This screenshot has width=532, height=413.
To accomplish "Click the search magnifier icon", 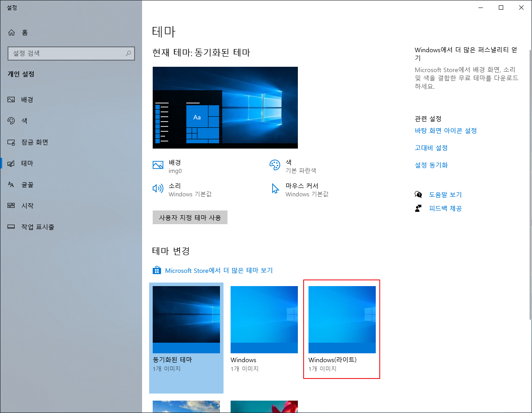I will tap(128, 53).
